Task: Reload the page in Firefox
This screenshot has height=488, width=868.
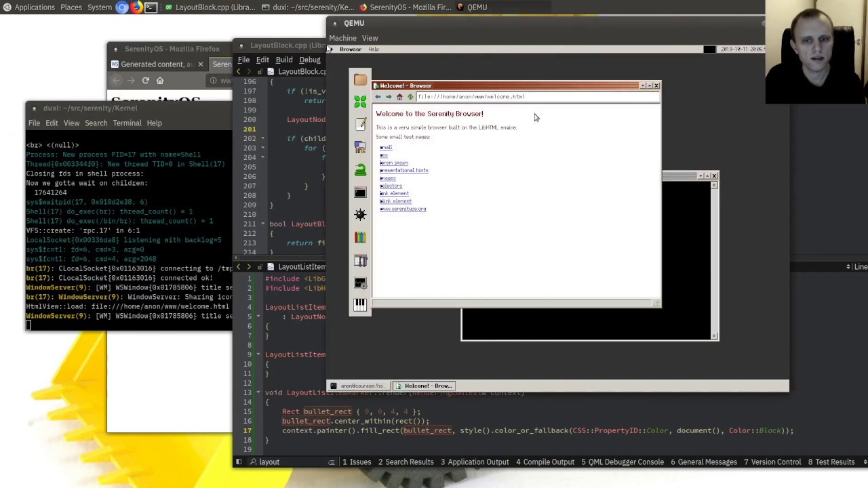Action: [145, 81]
